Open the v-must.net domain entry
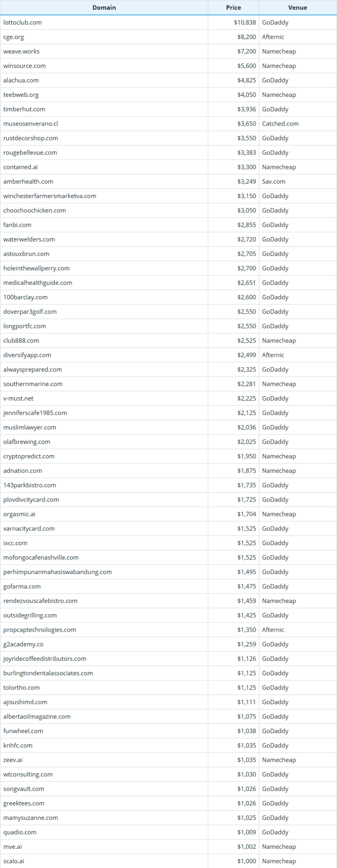The height and width of the screenshot is (868, 337). (x=18, y=399)
